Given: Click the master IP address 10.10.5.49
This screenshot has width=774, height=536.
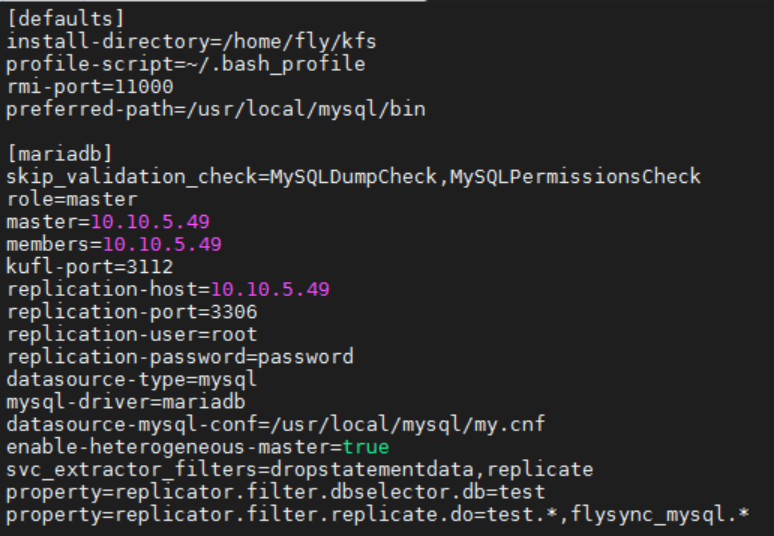Looking at the screenshot, I should pyautogui.click(x=150, y=222).
